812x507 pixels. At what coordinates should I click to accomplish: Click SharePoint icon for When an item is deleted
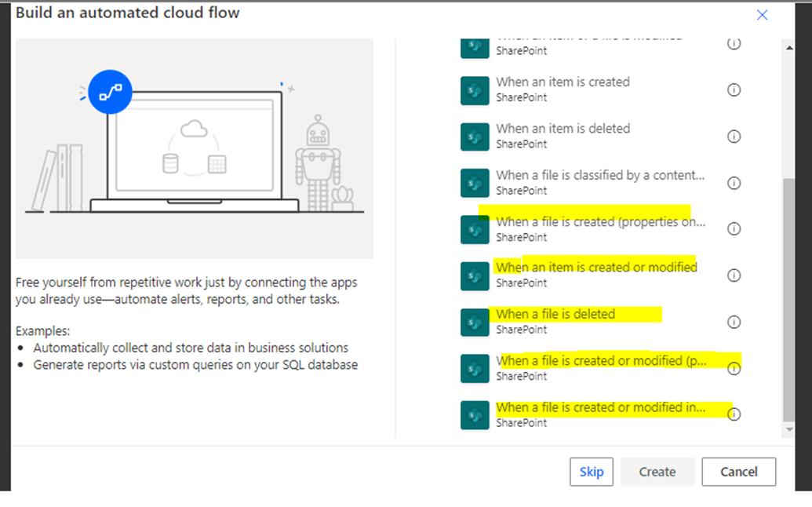point(475,137)
